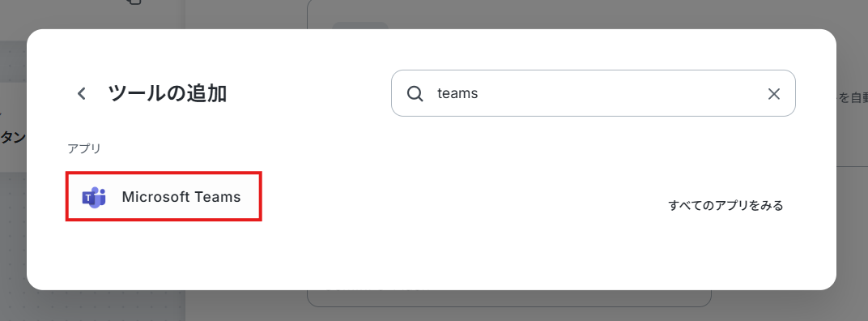Click the dimmed area left of dialog
This screenshot has height=321, width=868.
tap(13, 222)
